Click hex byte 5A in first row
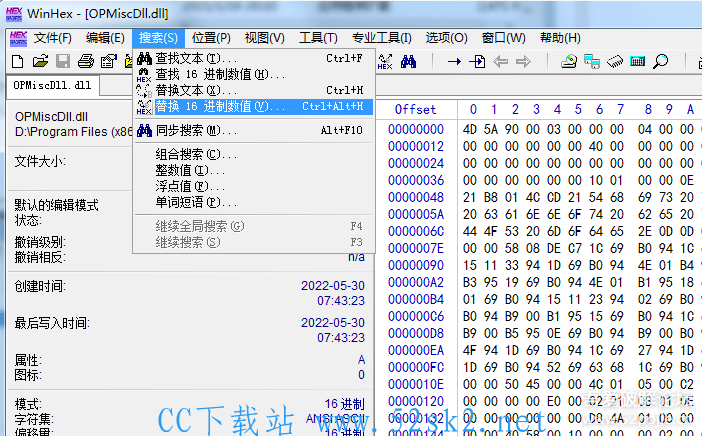 (491, 130)
